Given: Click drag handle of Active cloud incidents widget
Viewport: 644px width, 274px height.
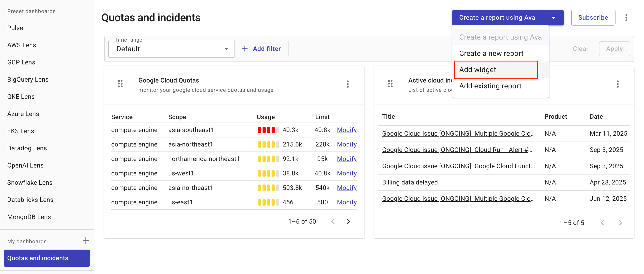Looking at the screenshot, I should coord(390,84).
